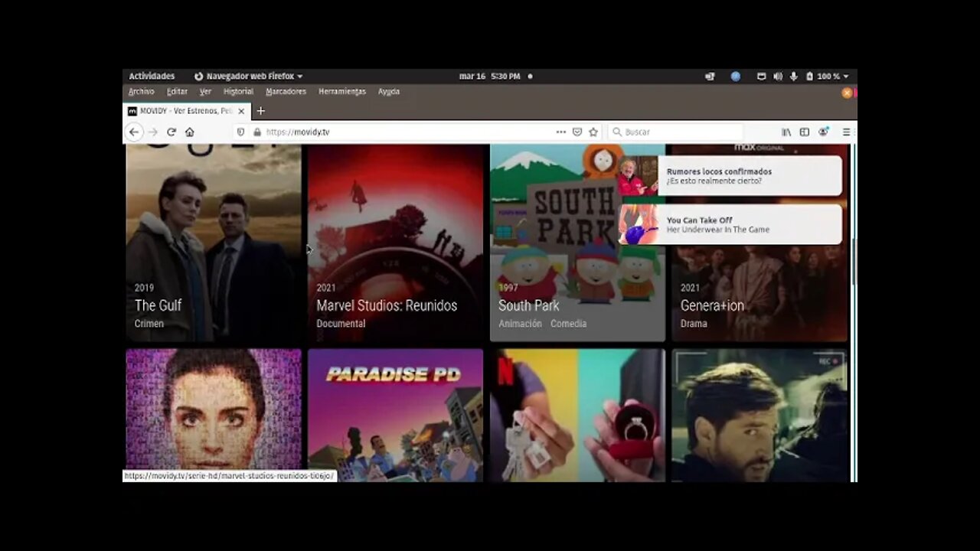Open Marvel Studios: Reunidos card
This screenshot has width=980, height=551.
point(395,243)
